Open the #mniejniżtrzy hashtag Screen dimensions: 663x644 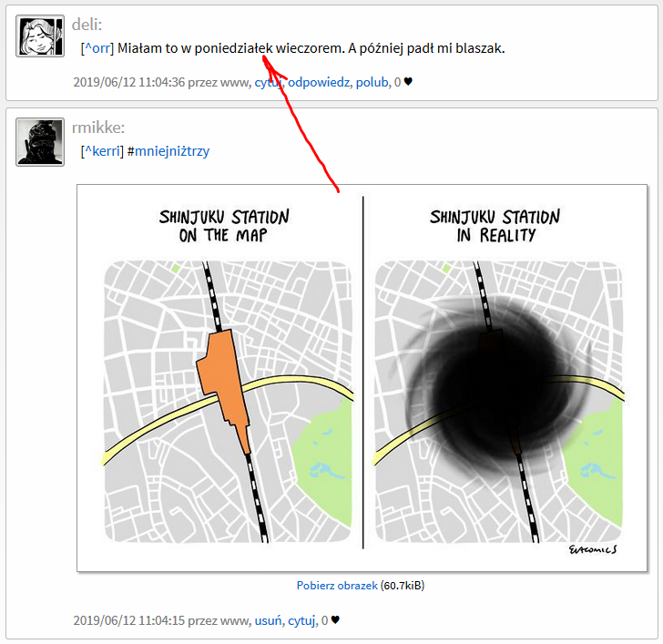tap(168, 151)
